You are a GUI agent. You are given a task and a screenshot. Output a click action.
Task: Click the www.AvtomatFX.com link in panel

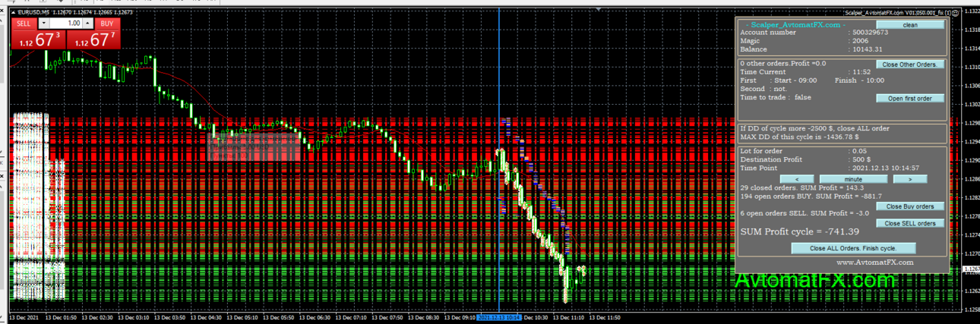point(874,263)
